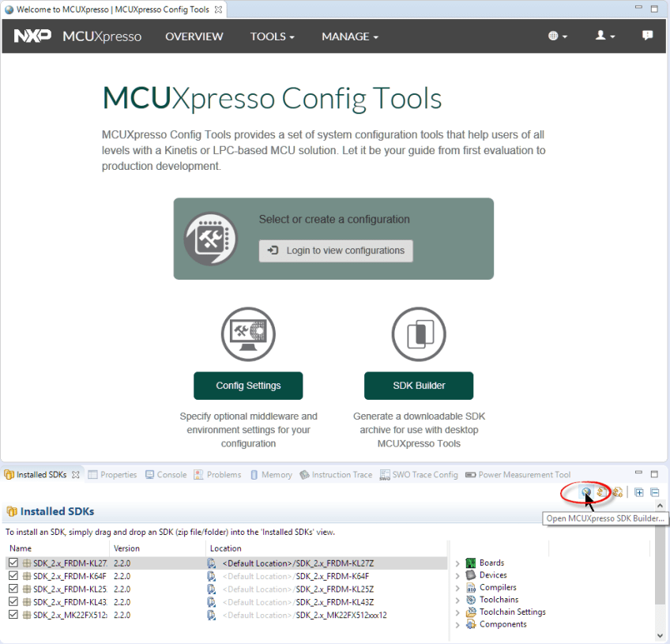Click the circular Config Settings monitor icon

tap(248, 334)
